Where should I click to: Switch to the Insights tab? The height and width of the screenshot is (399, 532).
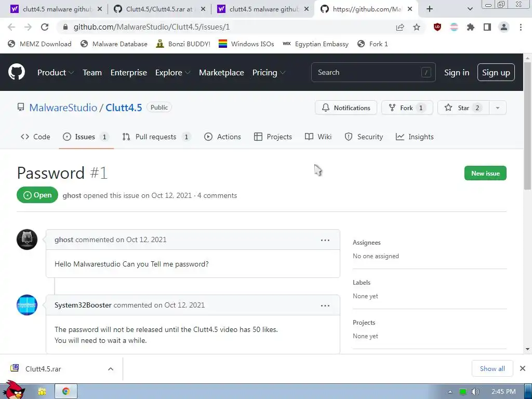[415, 137]
